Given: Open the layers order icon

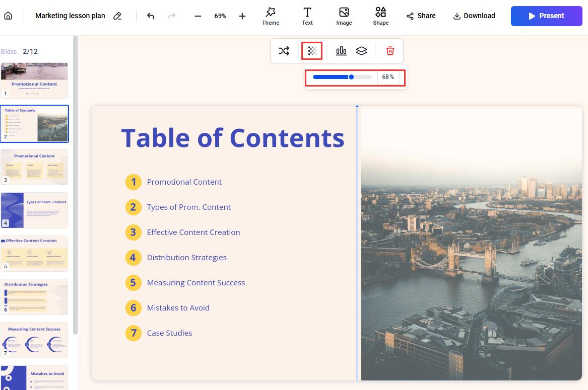Looking at the screenshot, I should tap(361, 51).
